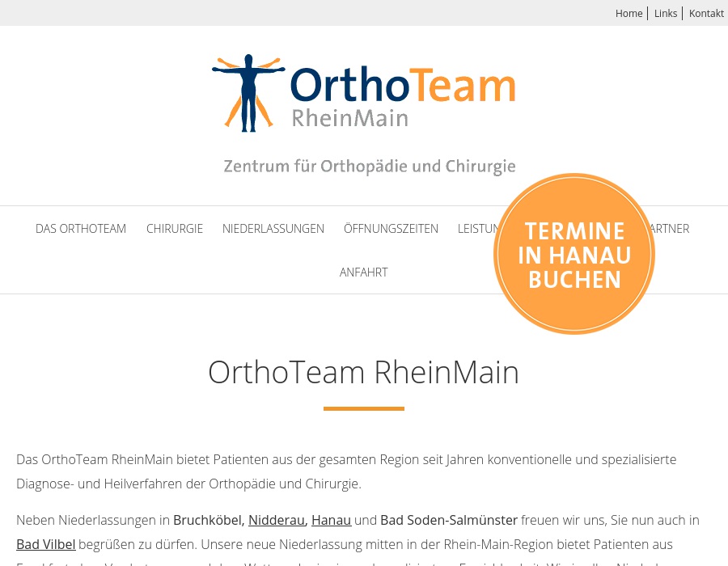
Task: Open the Links page
Action: click(666, 13)
